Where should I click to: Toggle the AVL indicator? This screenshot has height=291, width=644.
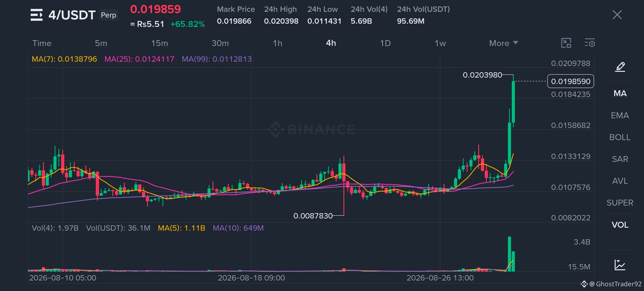pyautogui.click(x=620, y=181)
